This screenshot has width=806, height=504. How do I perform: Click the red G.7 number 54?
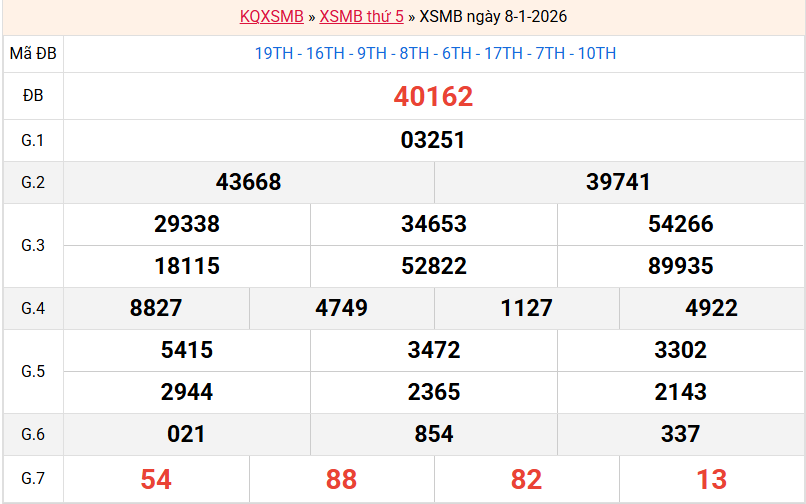[156, 479]
